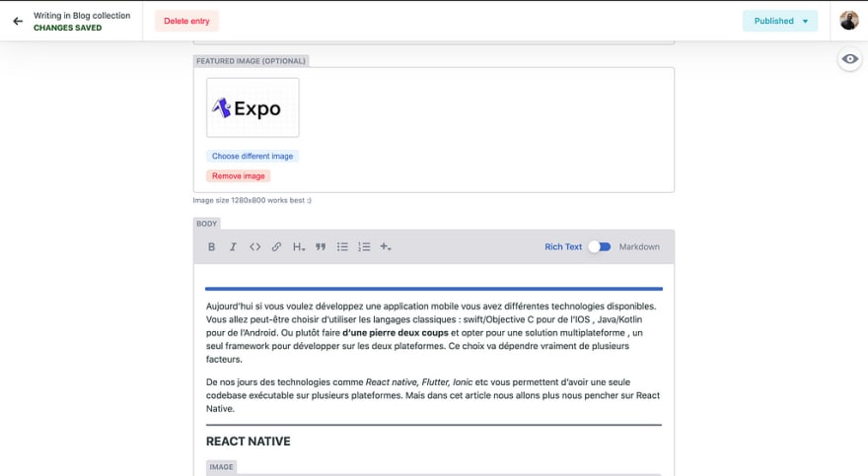This screenshot has width=868, height=476.
Task: Click the paragraph mentioning React native, Flutter, Ionic
Action: tap(433, 395)
